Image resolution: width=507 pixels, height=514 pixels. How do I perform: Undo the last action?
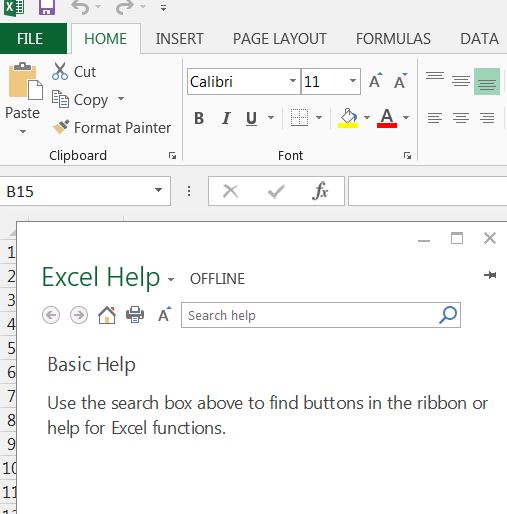point(81,7)
